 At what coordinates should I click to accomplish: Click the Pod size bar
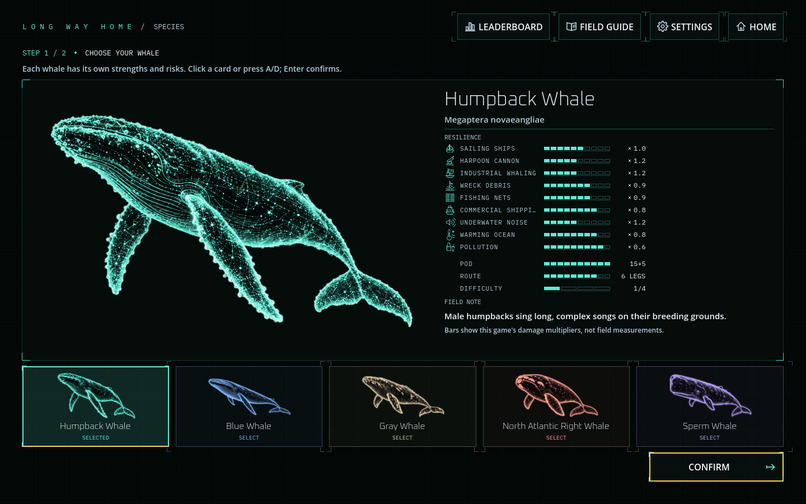tap(577, 264)
